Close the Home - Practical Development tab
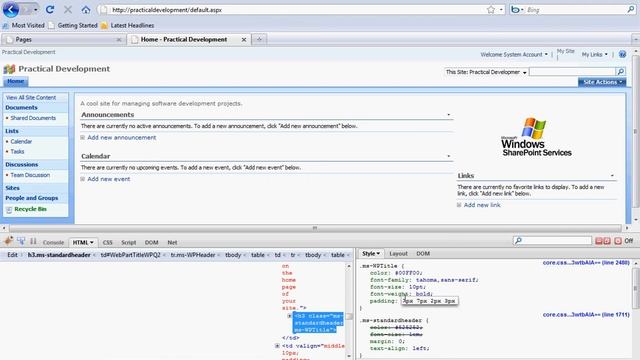Screen dimensions: 640x360 point(244,40)
